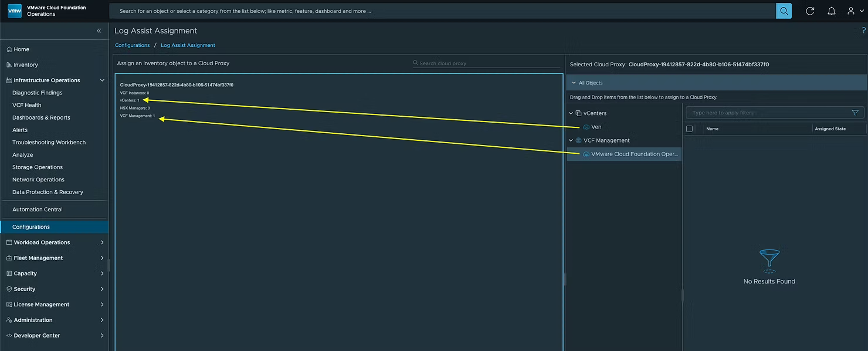Open the user account menu

coord(854,11)
